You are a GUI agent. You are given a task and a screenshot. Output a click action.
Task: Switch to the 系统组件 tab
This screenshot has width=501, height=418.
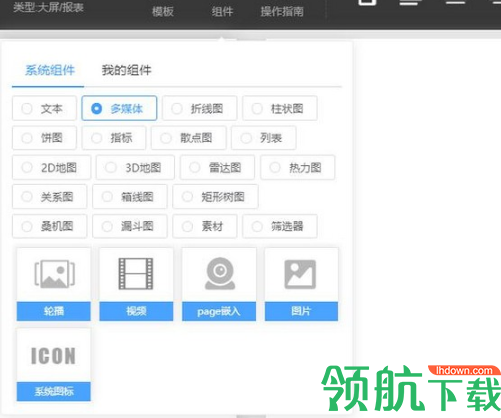click(x=50, y=70)
